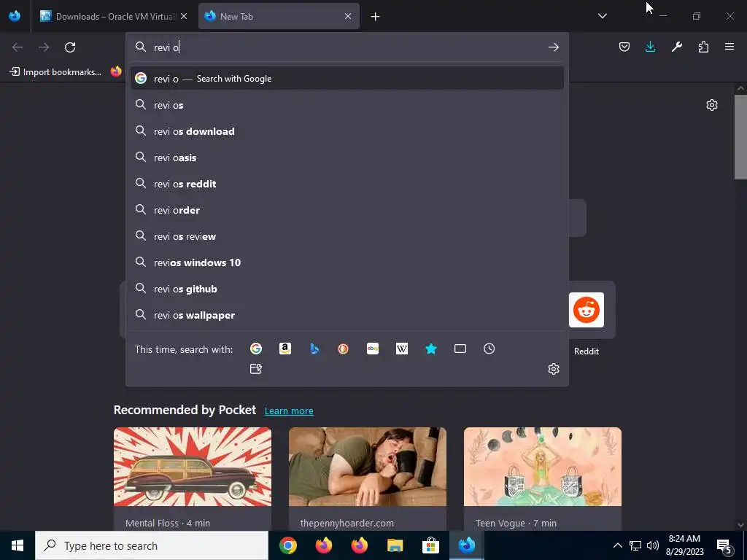Viewport: 747px width, 560px height.
Task: Open the notification center
Action: tap(724, 545)
